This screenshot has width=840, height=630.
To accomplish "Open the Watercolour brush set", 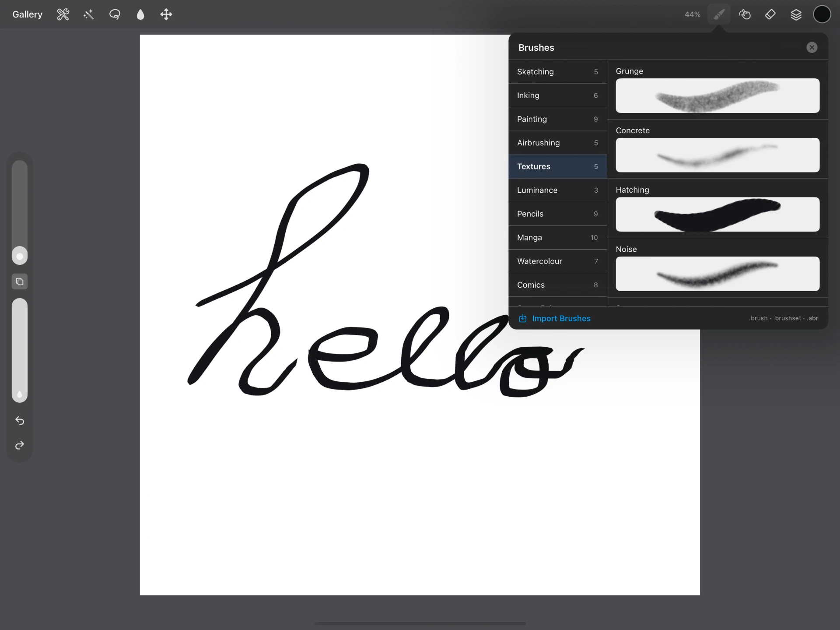I will pyautogui.click(x=557, y=261).
